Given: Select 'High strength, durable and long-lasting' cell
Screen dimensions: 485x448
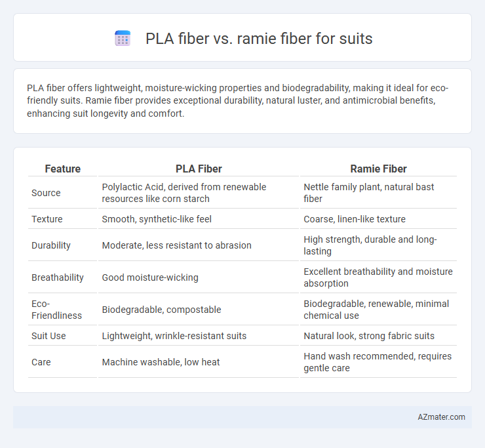Looking at the screenshot, I should pyautogui.click(x=378, y=245).
